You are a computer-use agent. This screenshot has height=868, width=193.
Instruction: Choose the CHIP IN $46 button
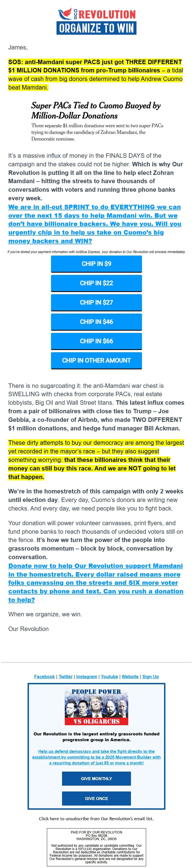click(x=96, y=322)
